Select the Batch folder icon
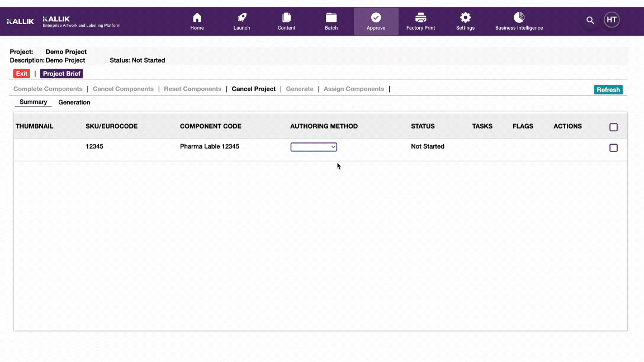 (x=331, y=18)
